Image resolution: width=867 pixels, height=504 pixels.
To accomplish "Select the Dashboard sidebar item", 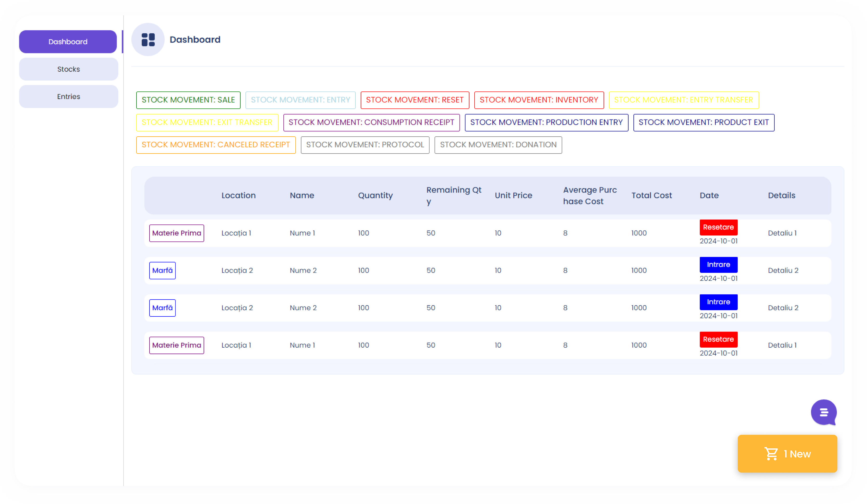I will tap(68, 42).
